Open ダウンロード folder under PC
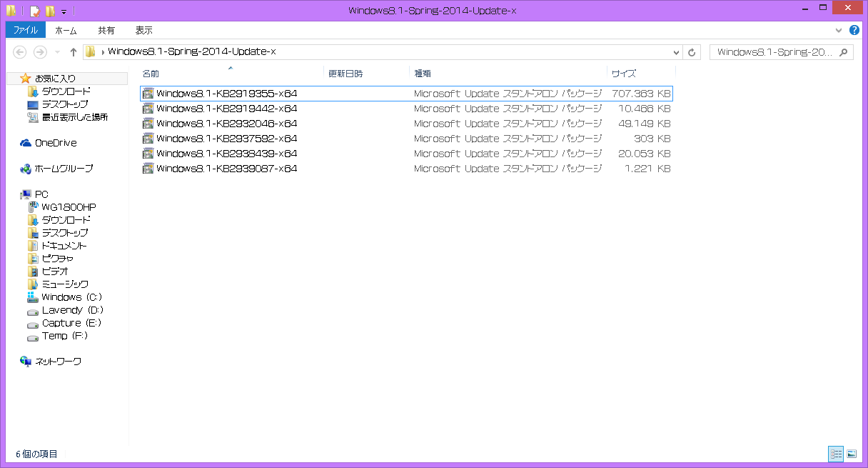Screen dimensions: 868x468 tap(66, 220)
